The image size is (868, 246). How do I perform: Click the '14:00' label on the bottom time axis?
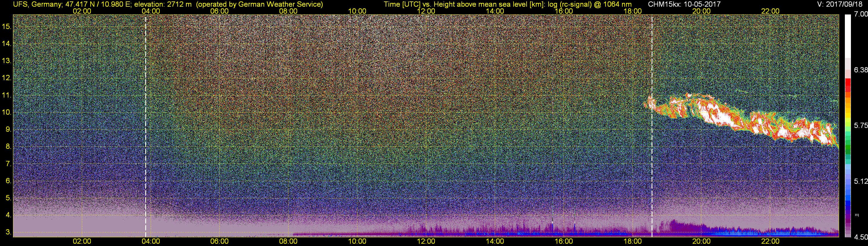pos(495,242)
